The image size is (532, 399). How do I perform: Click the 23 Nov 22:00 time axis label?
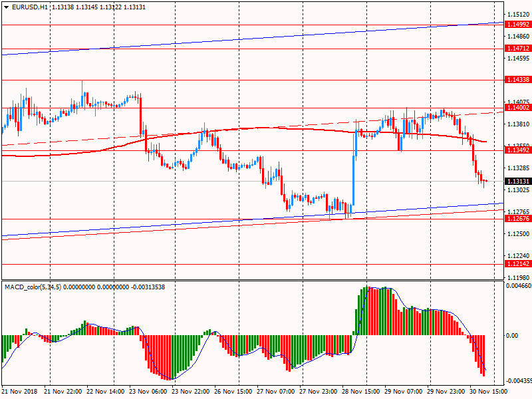[x=191, y=391]
